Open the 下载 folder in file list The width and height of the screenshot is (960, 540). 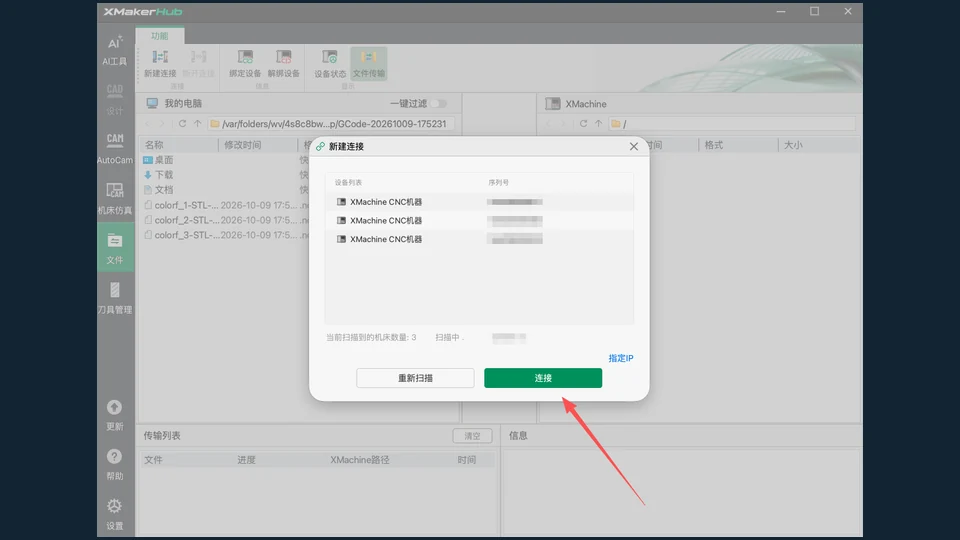coord(158,174)
